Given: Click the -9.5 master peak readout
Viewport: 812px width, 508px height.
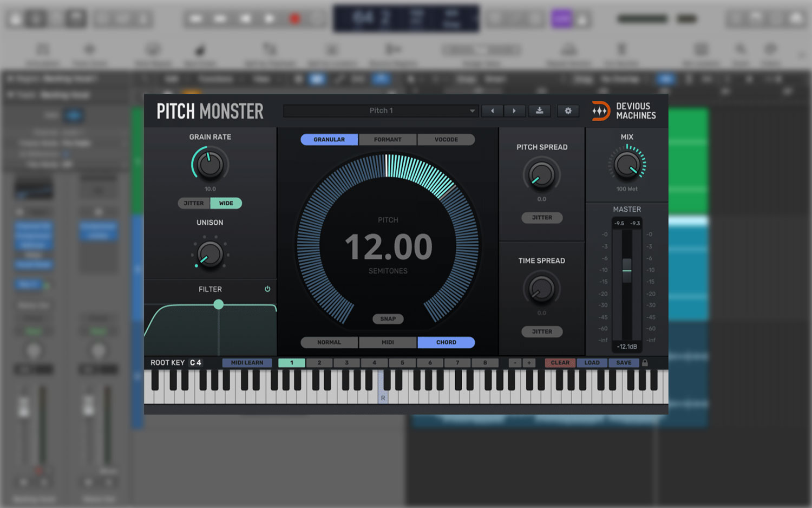Looking at the screenshot, I should point(619,223).
